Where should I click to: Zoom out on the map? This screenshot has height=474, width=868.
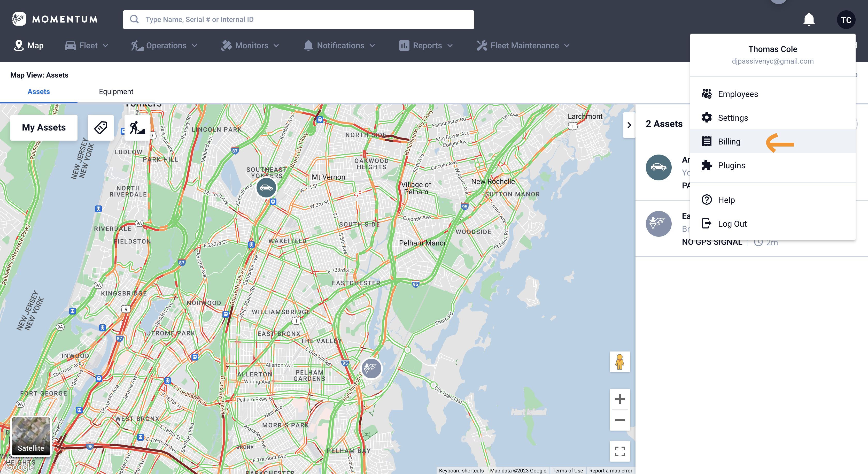[x=620, y=420]
